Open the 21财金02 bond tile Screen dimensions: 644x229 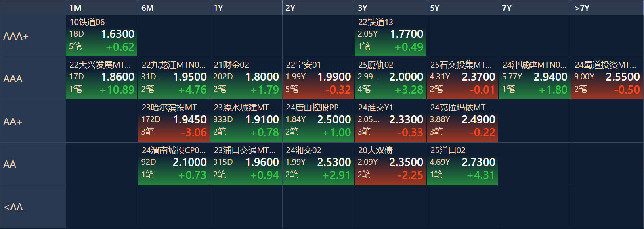(246, 79)
